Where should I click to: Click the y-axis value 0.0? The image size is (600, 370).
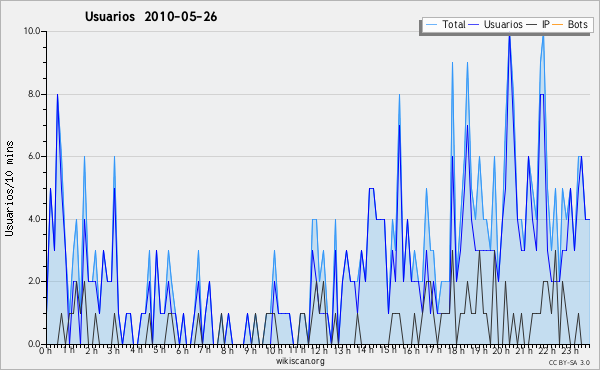(34, 344)
